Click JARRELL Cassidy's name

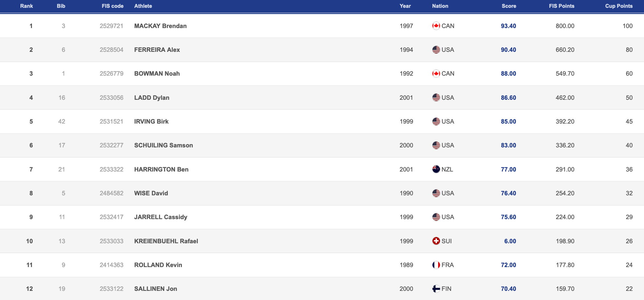pyautogui.click(x=161, y=217)
